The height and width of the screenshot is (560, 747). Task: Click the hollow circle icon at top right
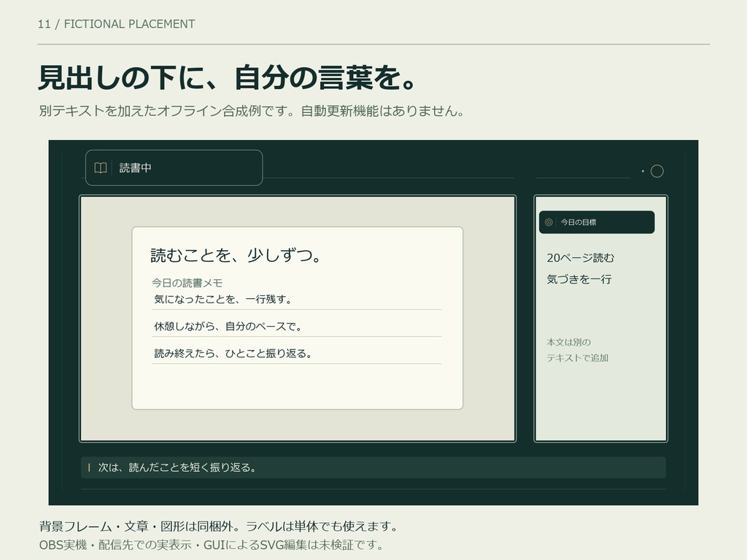pos(657,171)
